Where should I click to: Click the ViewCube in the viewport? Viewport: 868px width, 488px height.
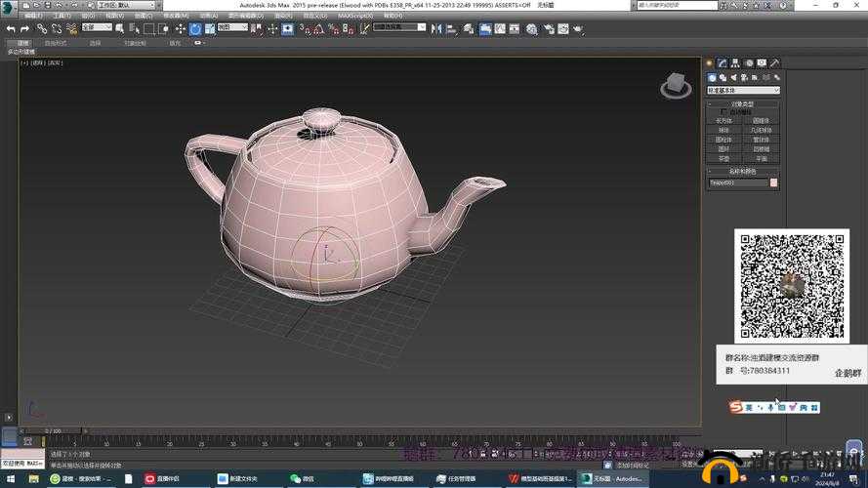pyautogui.click(x=676, y=85)
